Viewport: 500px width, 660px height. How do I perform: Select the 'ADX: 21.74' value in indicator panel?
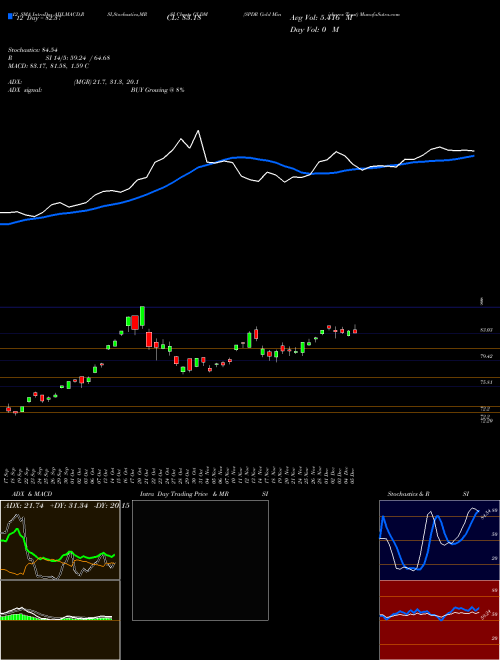point(24,506)
